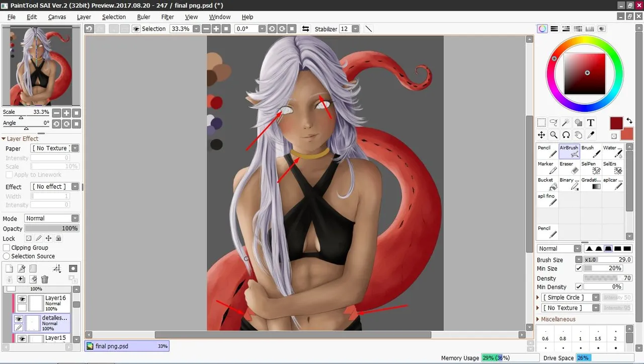Screen dimensions: 644x364
Task: Open the Layer menu
Action: [84, 17]
